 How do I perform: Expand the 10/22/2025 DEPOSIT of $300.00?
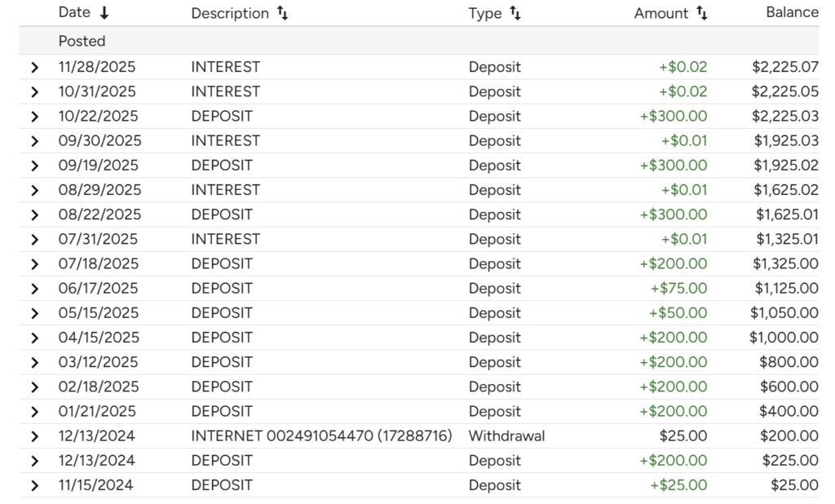pyautogui.click(x=34, y=117)
